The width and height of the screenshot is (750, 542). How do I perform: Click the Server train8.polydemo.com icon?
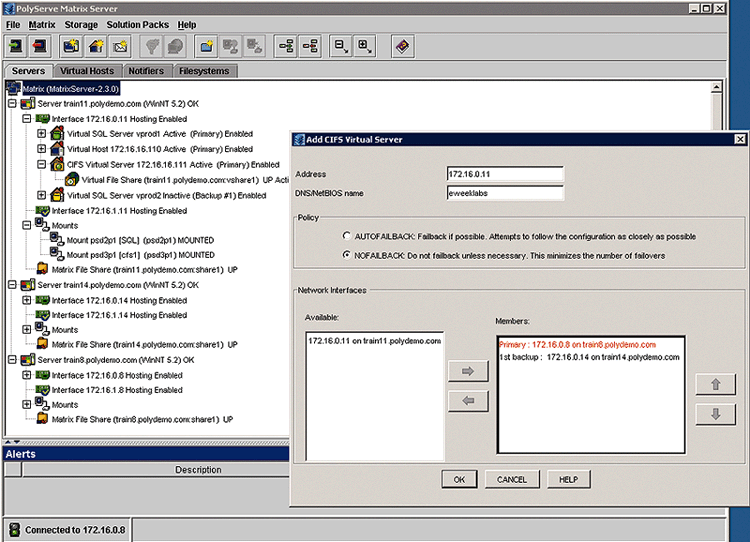point(28,359)
